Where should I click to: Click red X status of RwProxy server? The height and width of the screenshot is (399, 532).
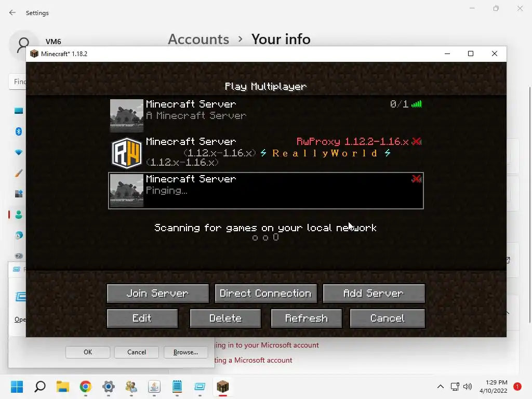417,141
